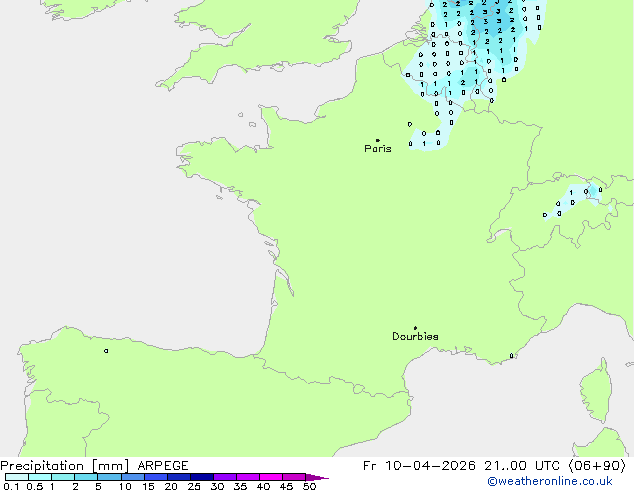This screenshot has height=490, width=634.
Task: Click the Dourbies city label
Action: pyautogui.click(x=415, y=336)
